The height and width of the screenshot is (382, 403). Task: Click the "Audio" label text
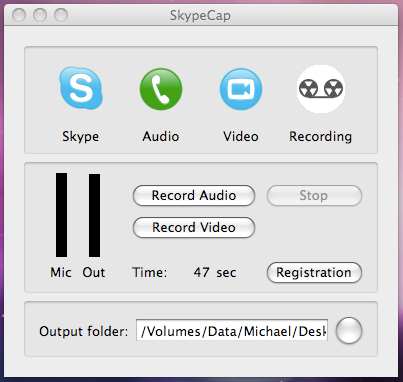161,136
